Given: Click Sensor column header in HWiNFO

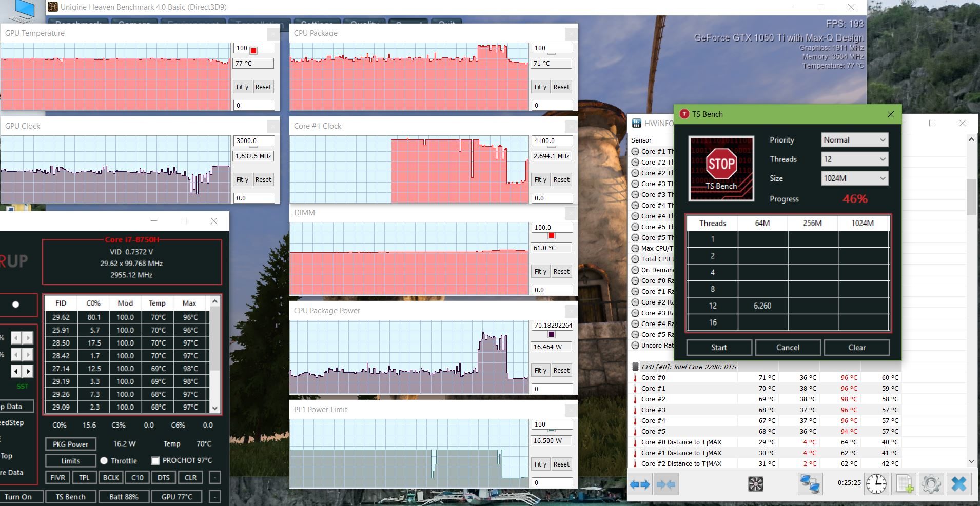Looking at the screenshot, I should (641, 140).
